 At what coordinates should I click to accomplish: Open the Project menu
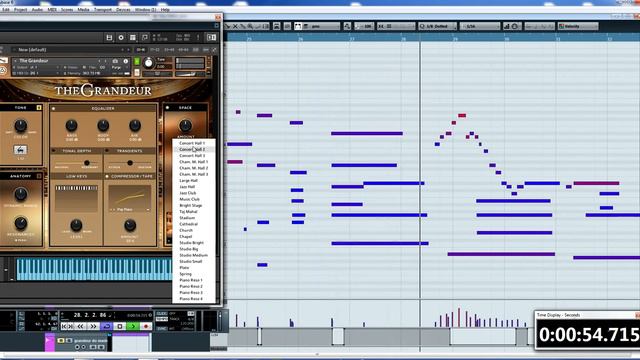(x=20, y=9)
